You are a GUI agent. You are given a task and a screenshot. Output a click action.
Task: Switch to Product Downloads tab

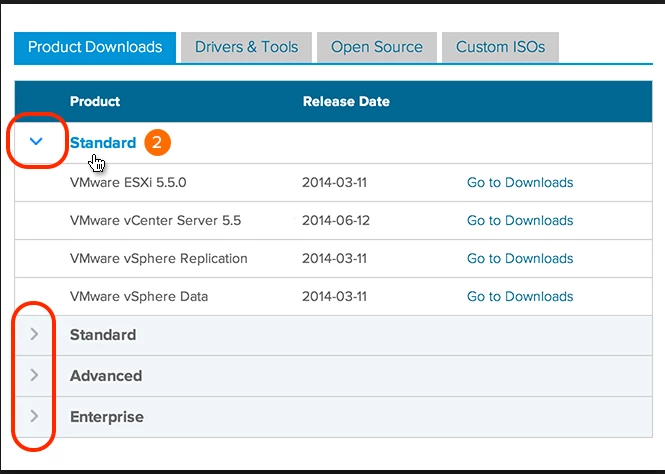pyautogui.click(x=95, y=47)
